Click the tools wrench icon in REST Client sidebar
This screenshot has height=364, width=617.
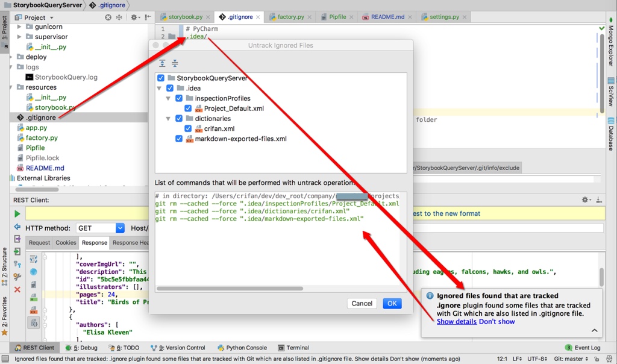(17, 277)
